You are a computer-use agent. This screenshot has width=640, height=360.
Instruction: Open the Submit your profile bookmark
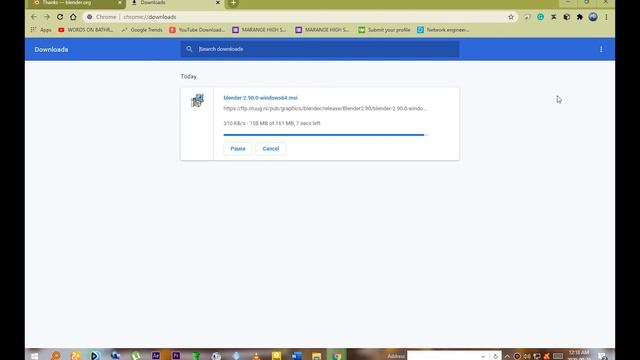tap(384, 30)
